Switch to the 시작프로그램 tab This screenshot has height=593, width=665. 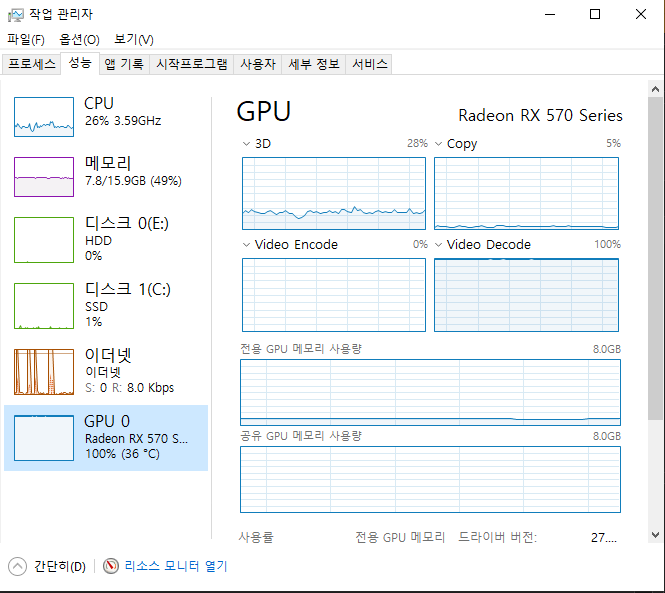tap(192, 64)
